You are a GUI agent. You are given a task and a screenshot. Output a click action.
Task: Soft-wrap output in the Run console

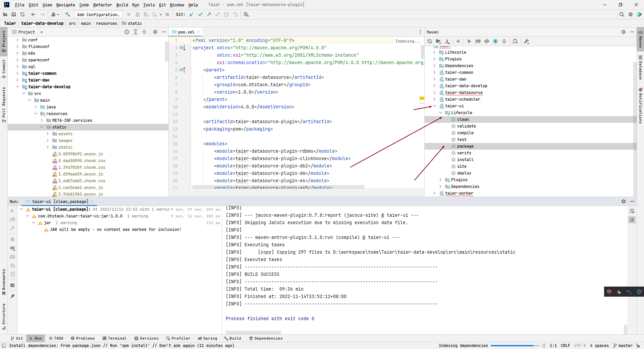(x=632, y=211)
